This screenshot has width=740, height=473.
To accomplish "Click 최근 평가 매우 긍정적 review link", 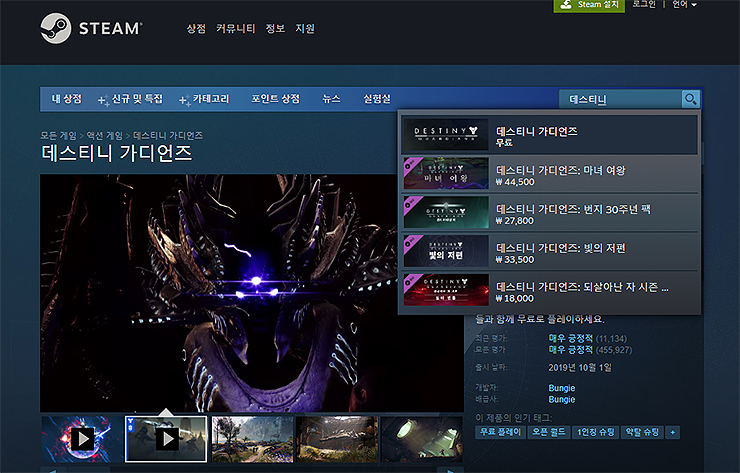I will pyautogui.click(x=570, y=338).
